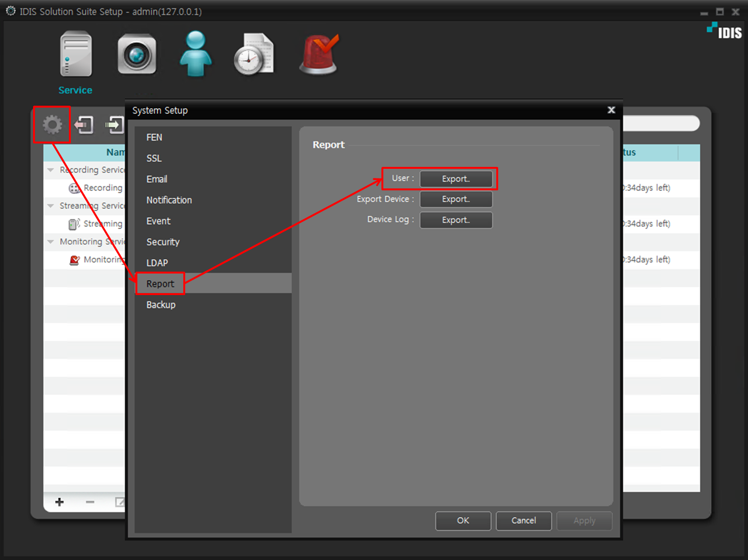Click Export button for Device Log
Image resolution: width=748 pixels, height=560 pixels.
(456, 220)
